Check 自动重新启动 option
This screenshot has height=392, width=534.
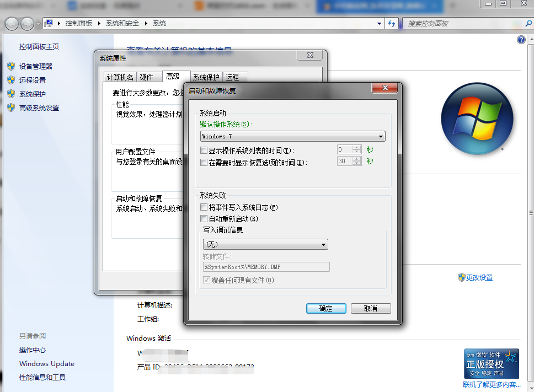[204, 218]
